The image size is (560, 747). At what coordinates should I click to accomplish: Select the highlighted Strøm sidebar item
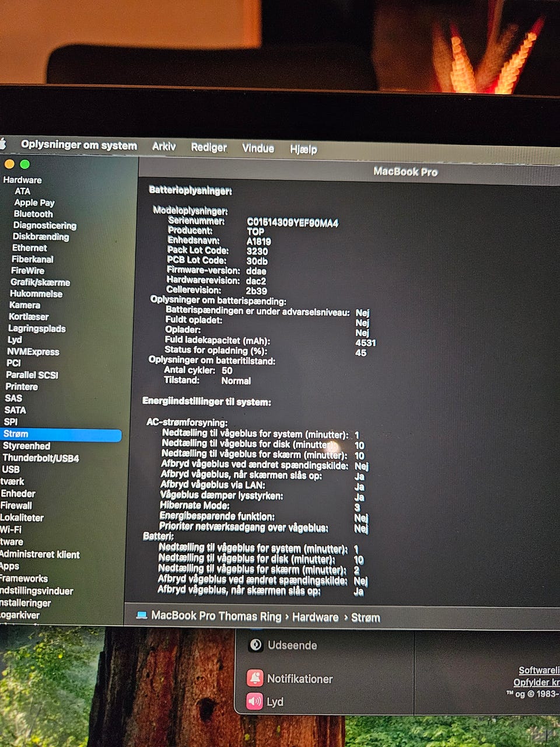coord(61,434)
